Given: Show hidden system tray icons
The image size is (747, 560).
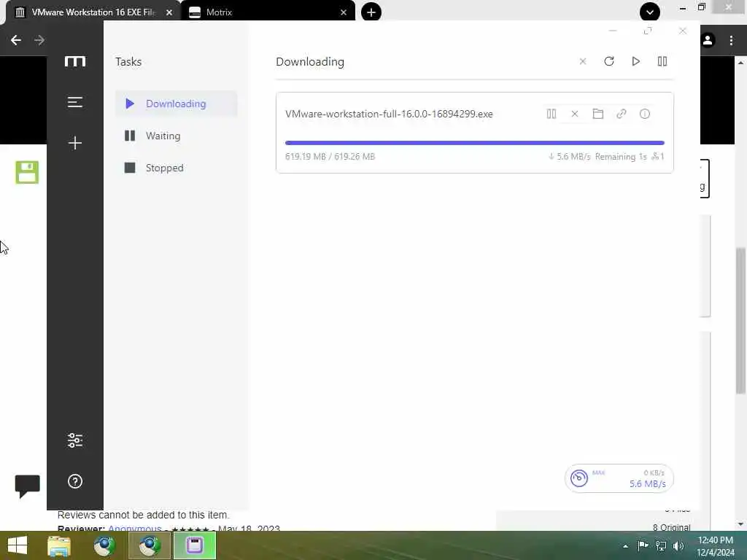Looking at the screenshot, I should (625, 546).
